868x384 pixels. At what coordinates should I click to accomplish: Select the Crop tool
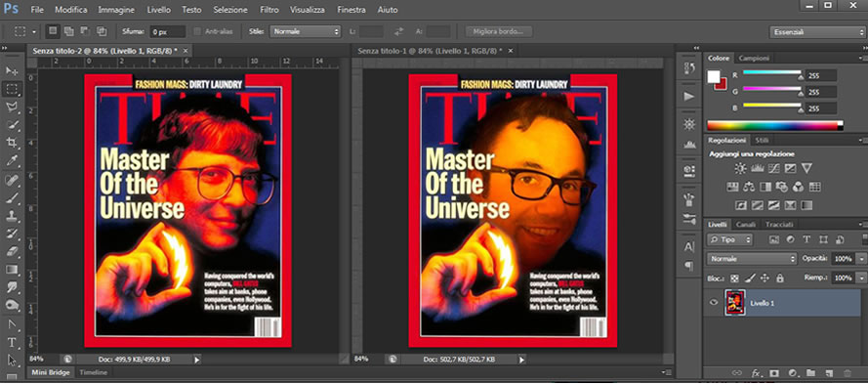coord(12,143)
